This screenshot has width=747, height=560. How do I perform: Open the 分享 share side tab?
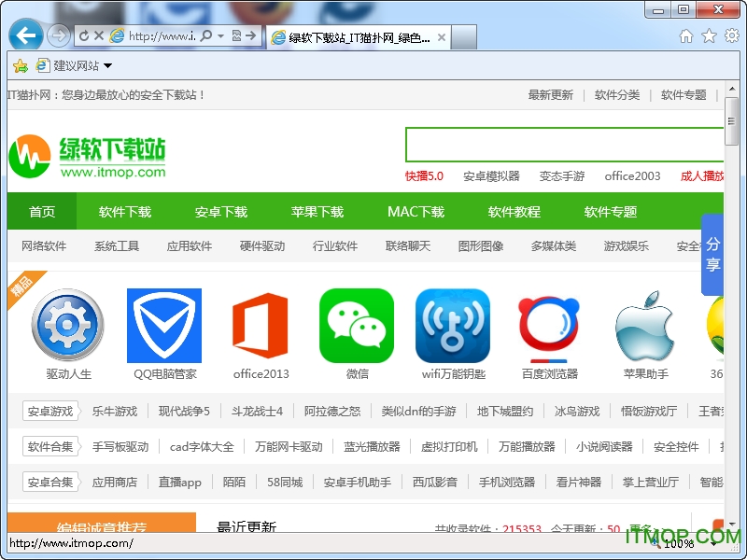coord(712,254)
